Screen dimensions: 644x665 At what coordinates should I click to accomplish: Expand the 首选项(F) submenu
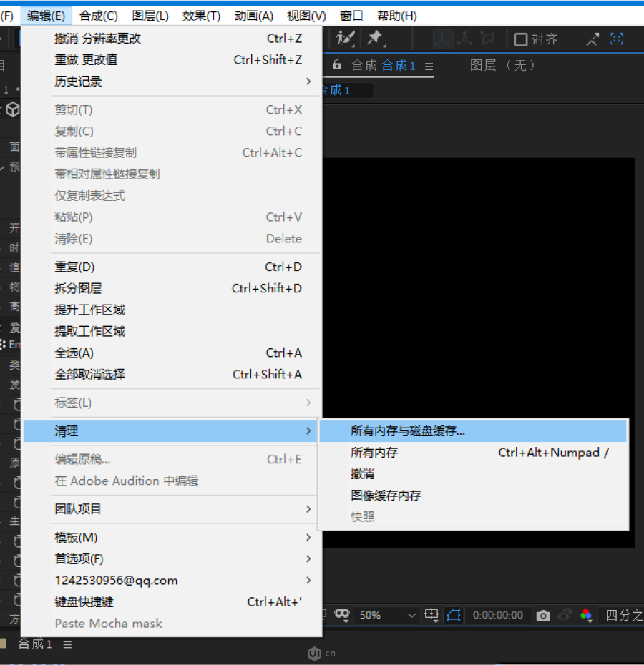coord(172,559)
